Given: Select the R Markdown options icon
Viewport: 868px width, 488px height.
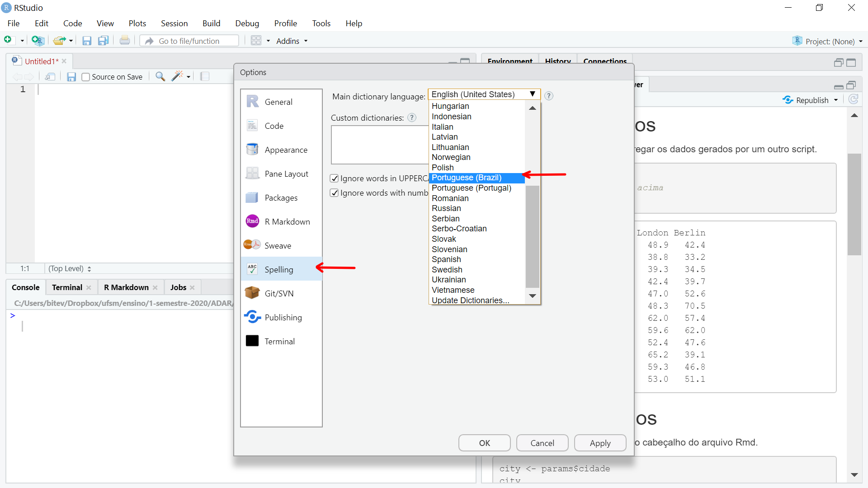Looking at the screenshot, I should [252, 221].
